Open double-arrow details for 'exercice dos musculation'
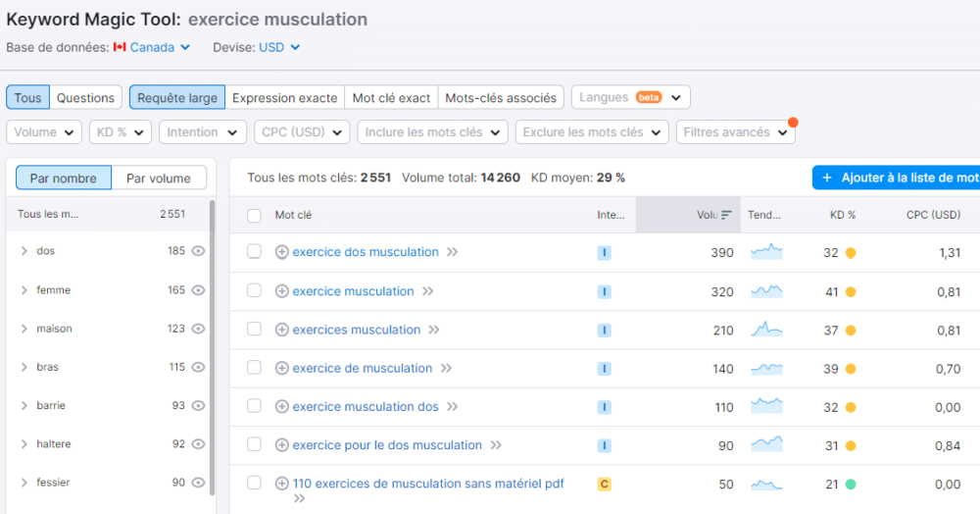This screenshot has height=514, width=980. pyautogui.click(x=453, y=252)
